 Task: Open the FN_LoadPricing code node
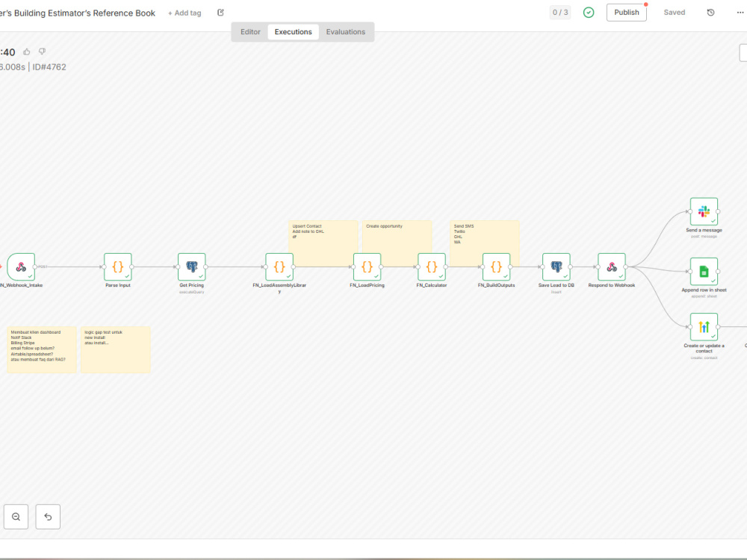click(x=367, y=267)
